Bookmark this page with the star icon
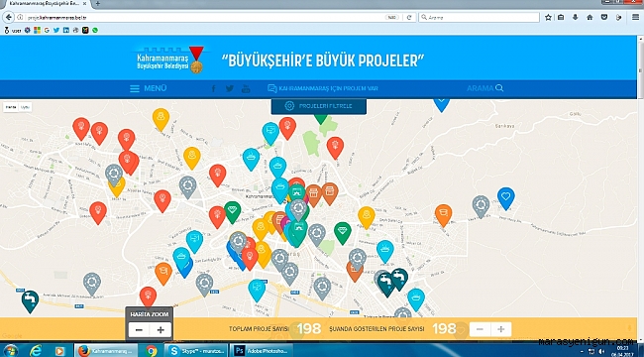The image size is (644, 357). click(548, 17)
